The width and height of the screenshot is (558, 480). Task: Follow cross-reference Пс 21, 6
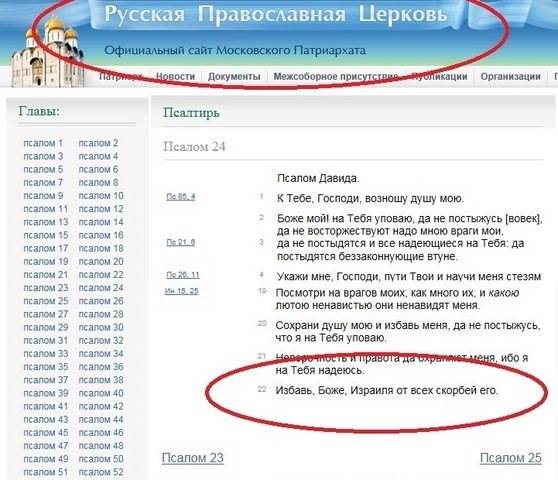click(x=181, y=242)
